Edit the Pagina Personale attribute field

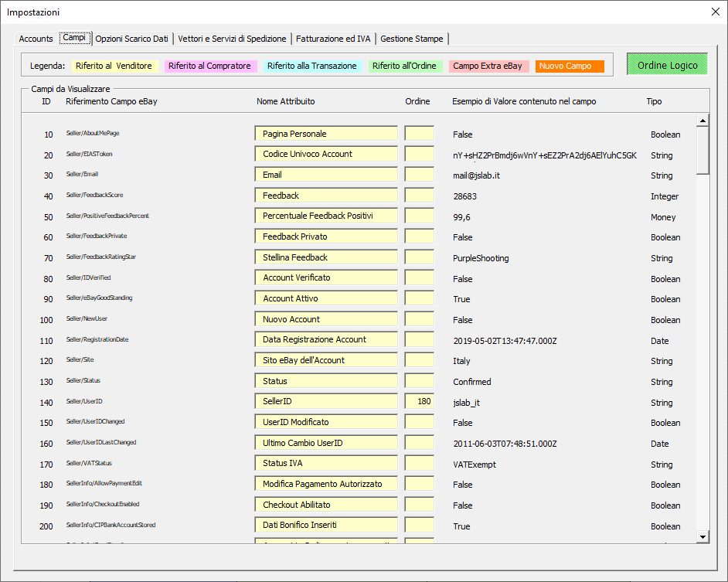[x=326, y=133]
